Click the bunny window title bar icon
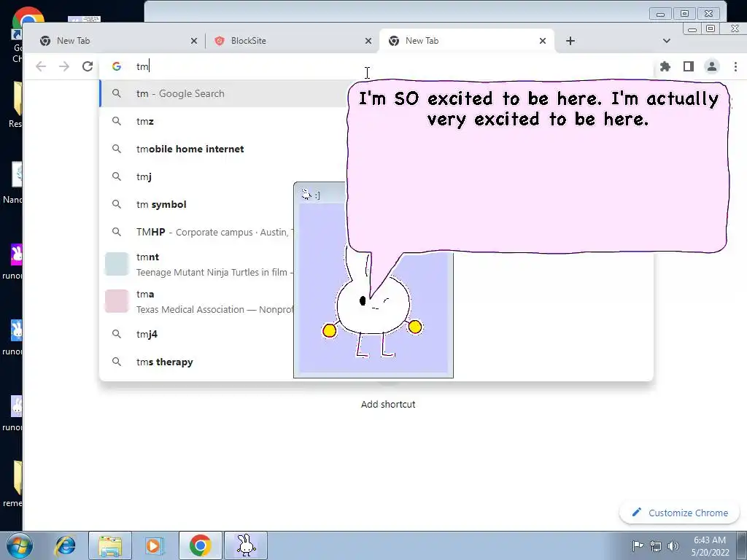 coord(306,194)
